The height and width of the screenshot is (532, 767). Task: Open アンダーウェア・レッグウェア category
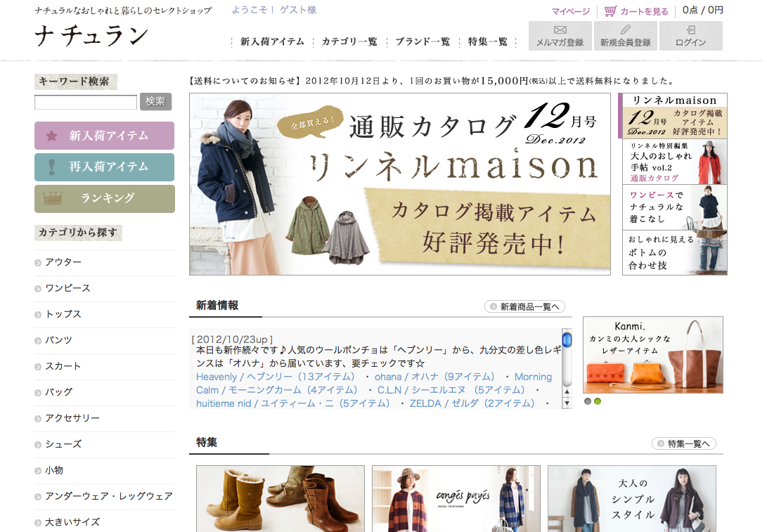tap(109, 496)
